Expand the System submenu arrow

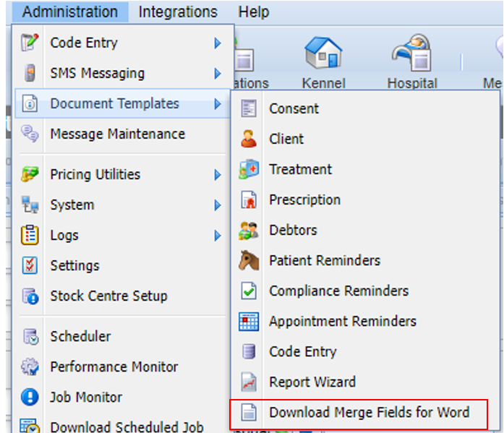point(217,205)
